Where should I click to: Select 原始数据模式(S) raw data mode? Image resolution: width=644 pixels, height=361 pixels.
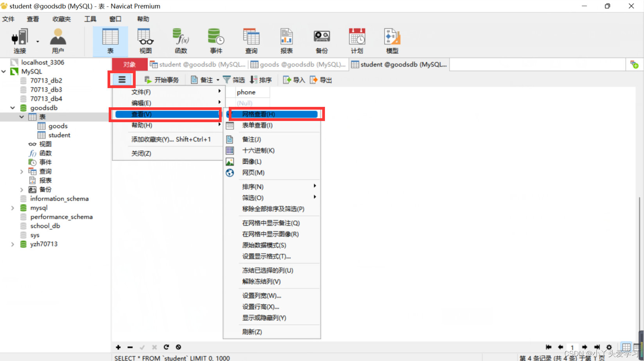click(272, 245)
